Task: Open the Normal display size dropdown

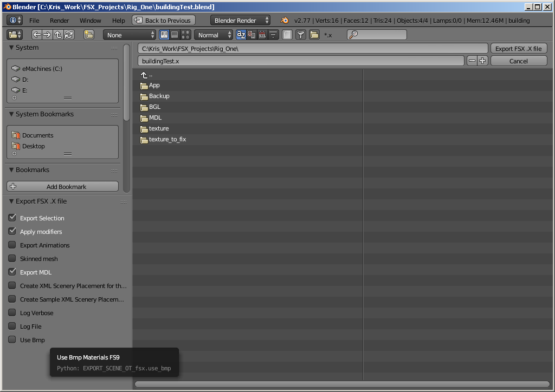Action: pos(214,35)
